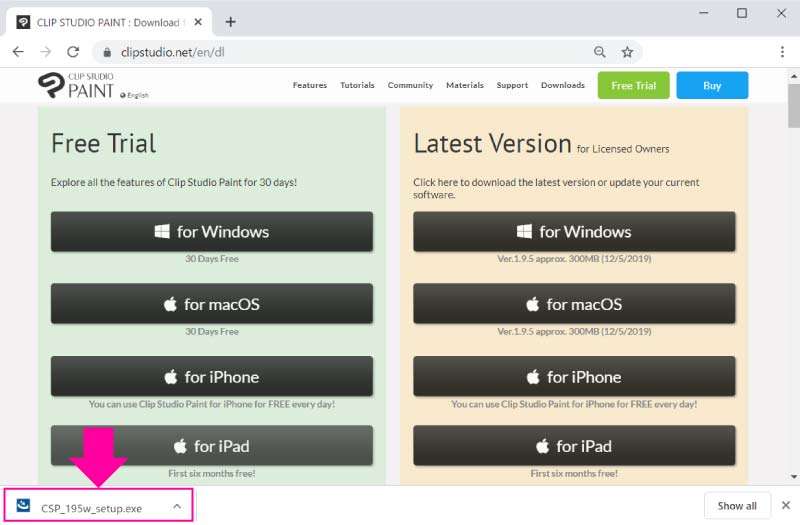Image resolution: width=800 pixels, height=525 pixels.
Task: Click the browser back arrow
Action: 18,52
